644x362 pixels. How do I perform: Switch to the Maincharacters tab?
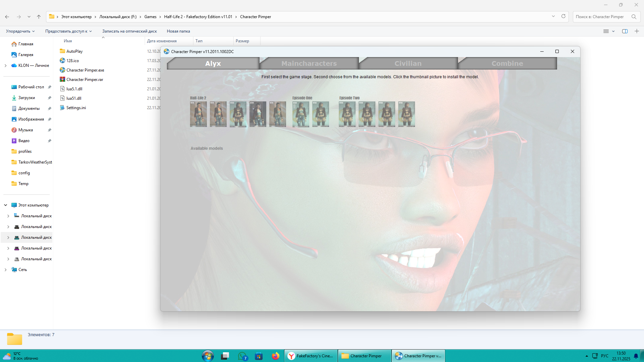[x=309, y=63]
